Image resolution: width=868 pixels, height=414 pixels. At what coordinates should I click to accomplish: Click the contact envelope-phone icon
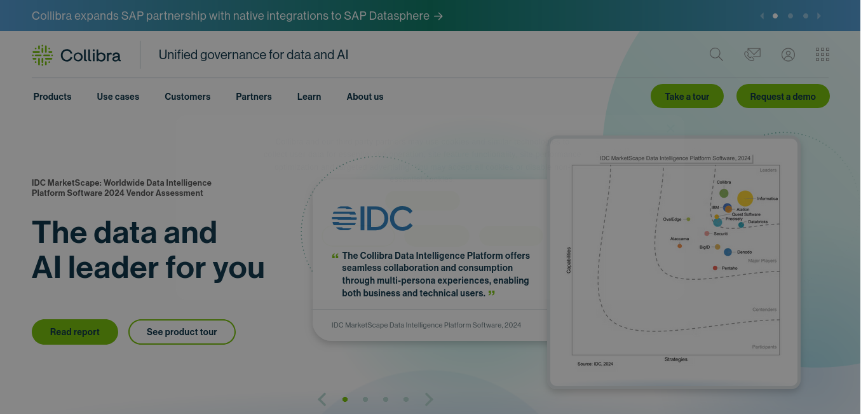752,55
